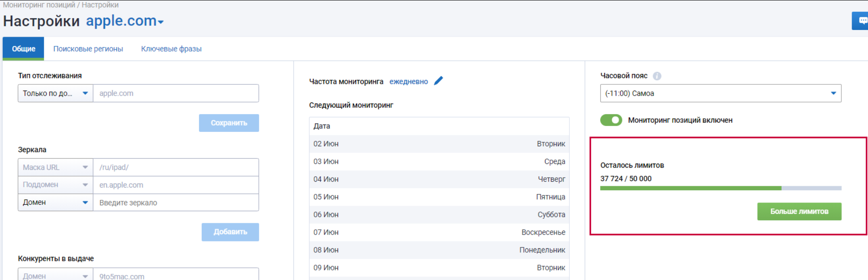Click the 03 Июн date cell
This screenshot has width=868, height=280.
tap(326, 161)
